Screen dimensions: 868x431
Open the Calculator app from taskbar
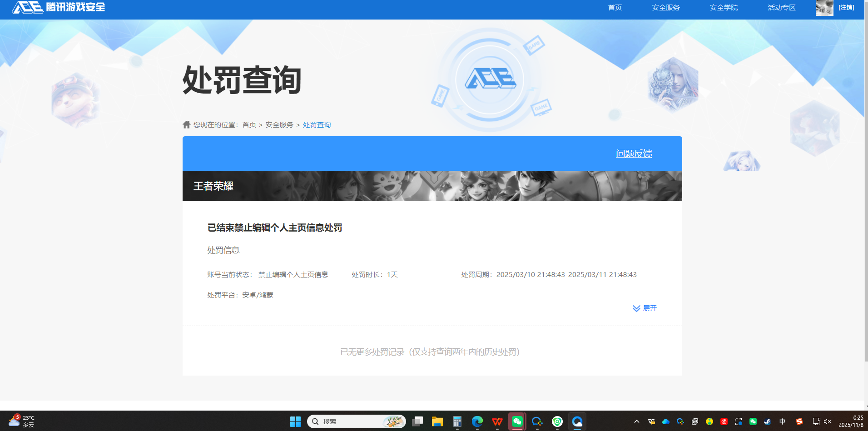pyautogui.click(x=457, y=421)
